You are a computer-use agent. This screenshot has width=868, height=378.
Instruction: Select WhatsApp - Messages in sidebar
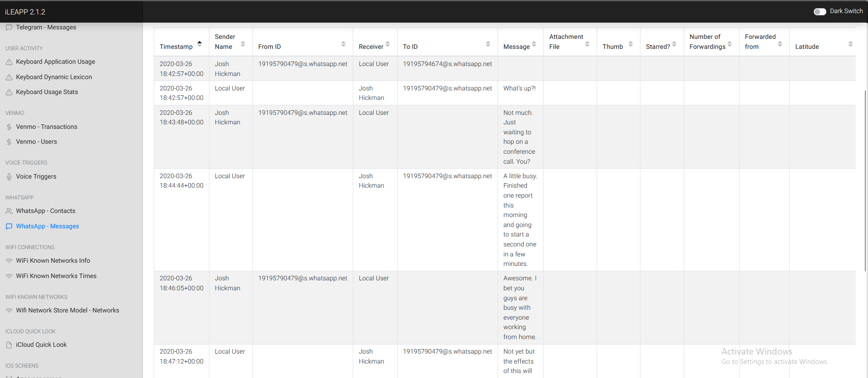47,226
